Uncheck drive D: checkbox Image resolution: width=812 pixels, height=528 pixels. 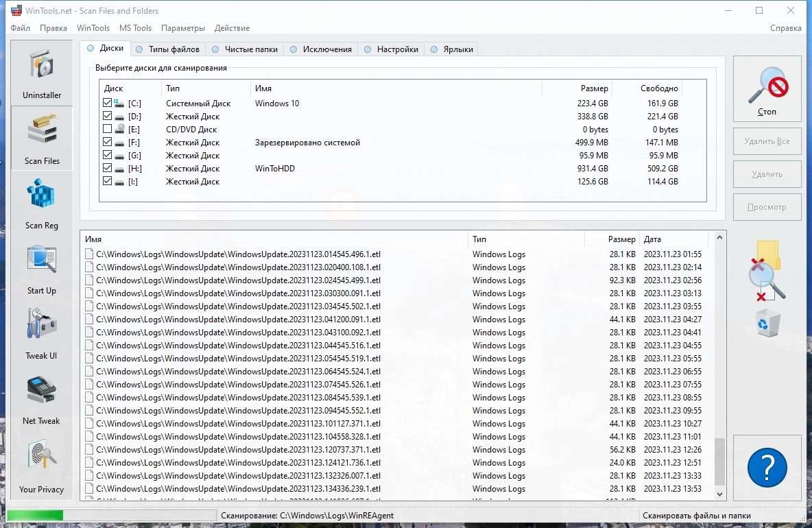coord(107,116)
